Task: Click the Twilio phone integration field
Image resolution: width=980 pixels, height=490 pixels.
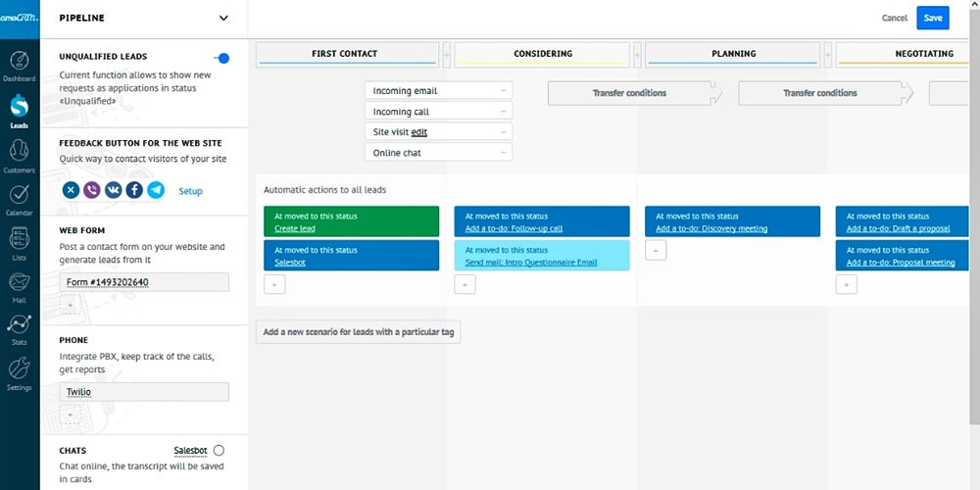Action: click(143, 391)
